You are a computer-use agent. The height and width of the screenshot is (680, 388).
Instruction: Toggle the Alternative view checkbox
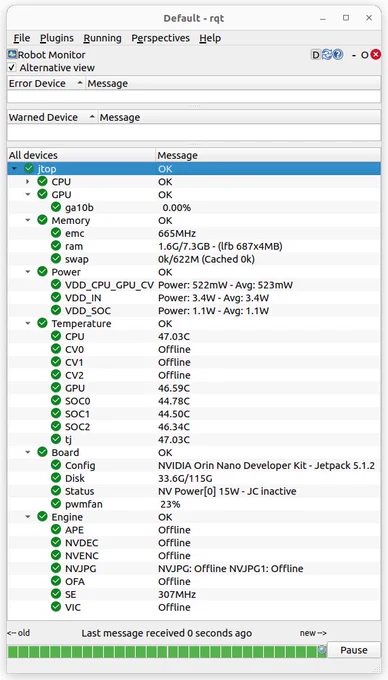coord(12,68)
